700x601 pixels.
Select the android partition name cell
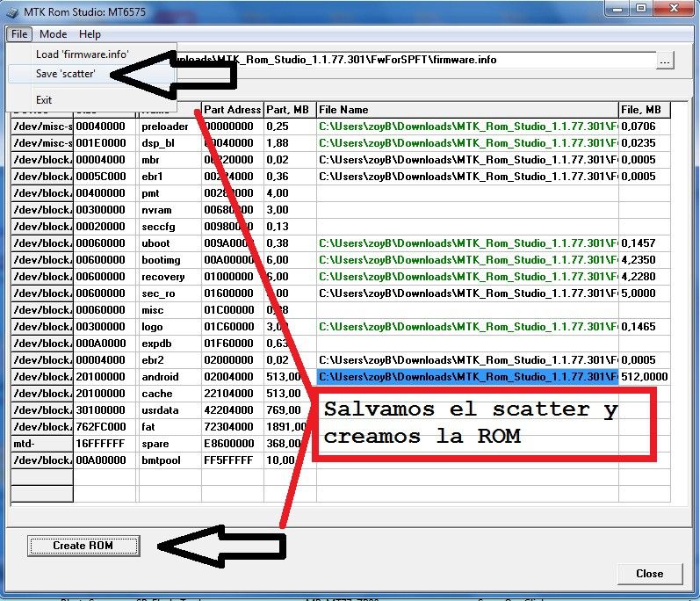(170, 377)
